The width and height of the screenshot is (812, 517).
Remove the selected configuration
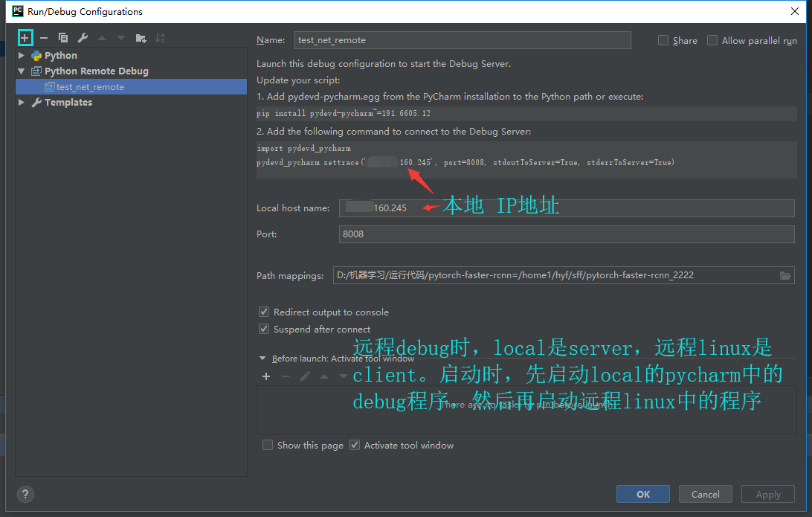(44, 37)
